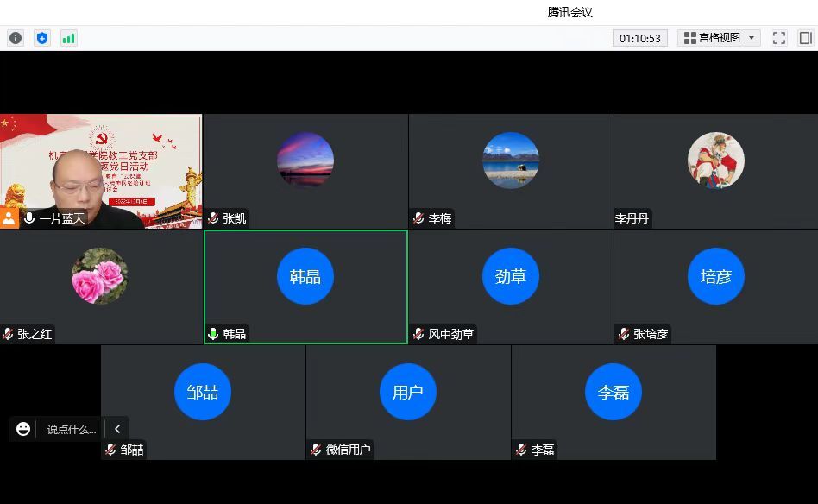Click the muted mic icon beside 邹喆

[110, 450]
